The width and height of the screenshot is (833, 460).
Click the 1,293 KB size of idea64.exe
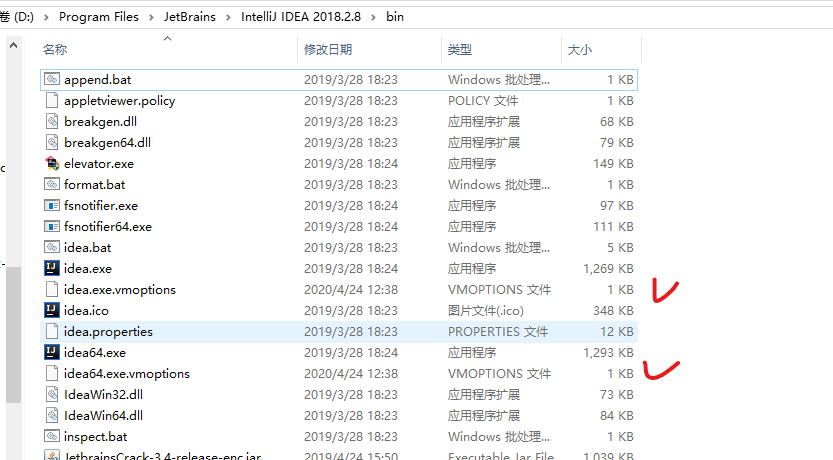pos(608,352)
